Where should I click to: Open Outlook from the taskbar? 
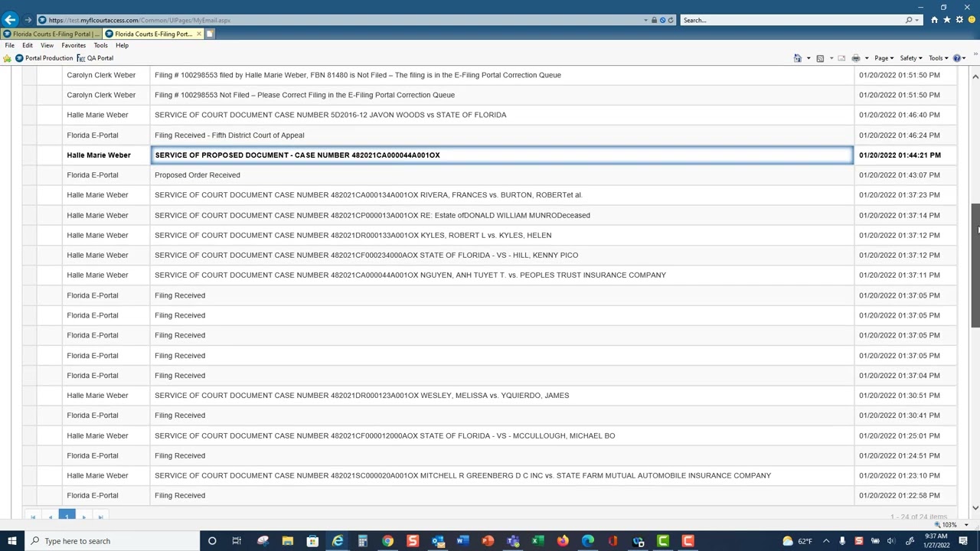437,541
